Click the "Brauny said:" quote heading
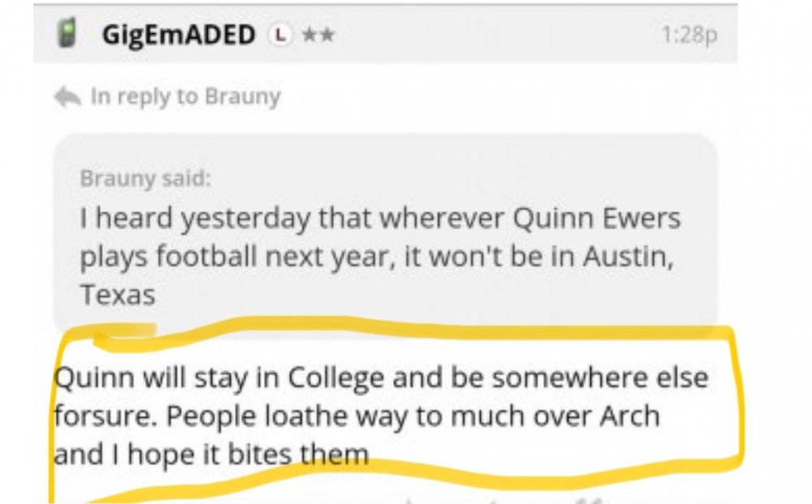The height and width of the screenshot is (504, 812). [x=145, y=179]
